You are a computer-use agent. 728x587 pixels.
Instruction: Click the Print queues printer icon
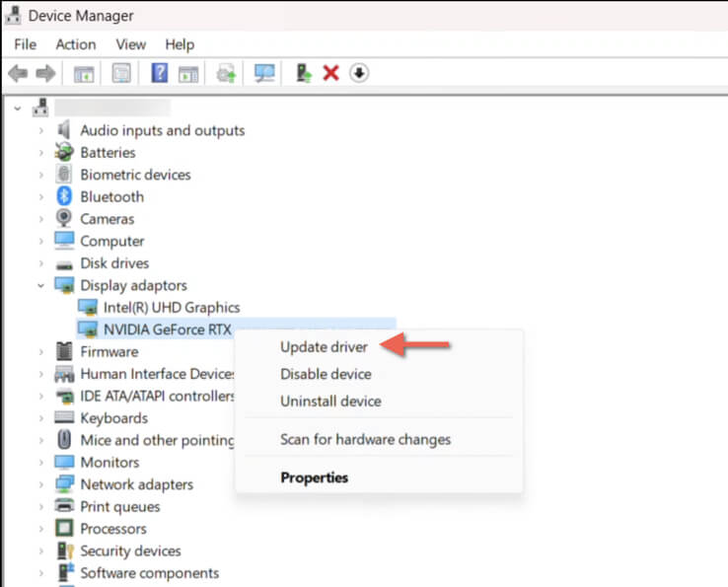click(x=64, y=506)
